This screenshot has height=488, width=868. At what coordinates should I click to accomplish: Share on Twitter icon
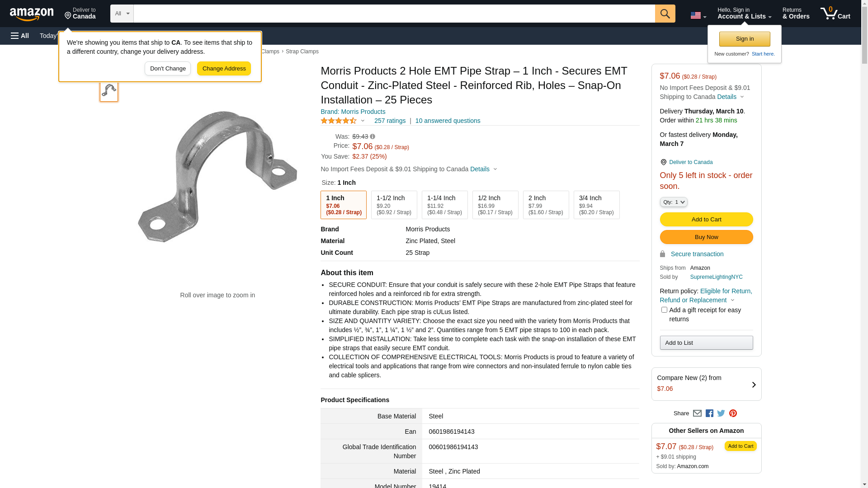721,413
